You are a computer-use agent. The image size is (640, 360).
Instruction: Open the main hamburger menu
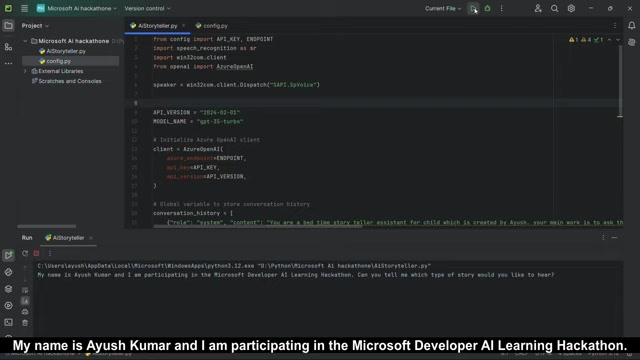pyautogui.click(x=24, y=8)
